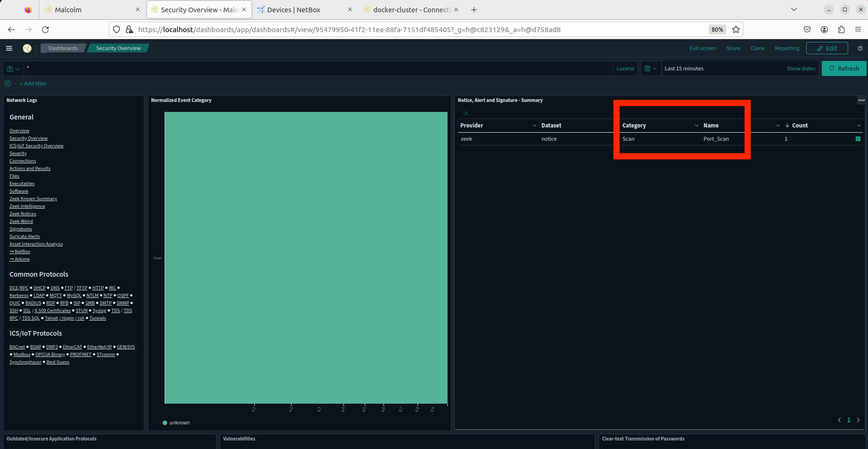
Task: Open the help icon in header
Action: (x=860, y=48)
